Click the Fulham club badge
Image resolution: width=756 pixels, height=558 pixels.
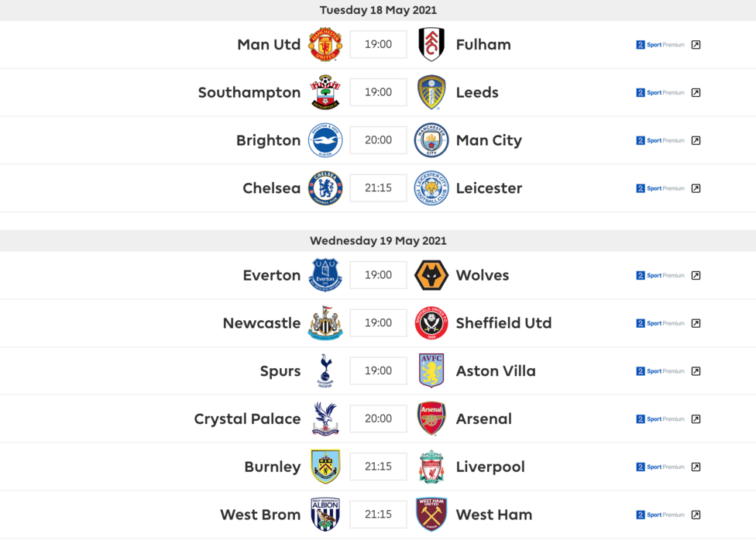[x=431, y=44]
